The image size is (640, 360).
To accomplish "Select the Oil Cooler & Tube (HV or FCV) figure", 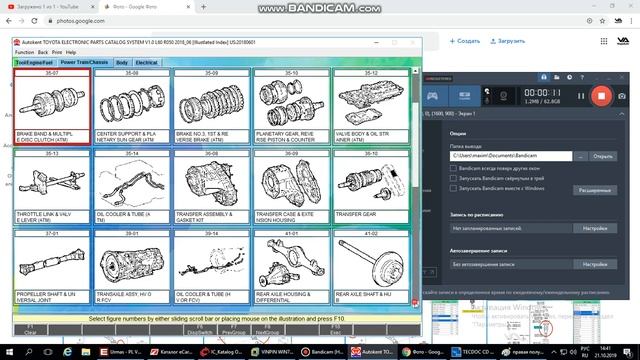I will 211,267.
